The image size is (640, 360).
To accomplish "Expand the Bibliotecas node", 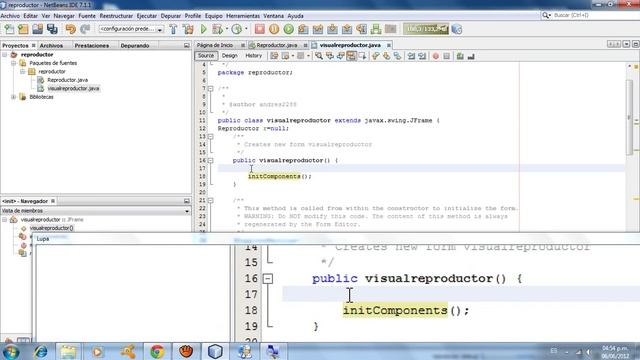I will point(14,97).
